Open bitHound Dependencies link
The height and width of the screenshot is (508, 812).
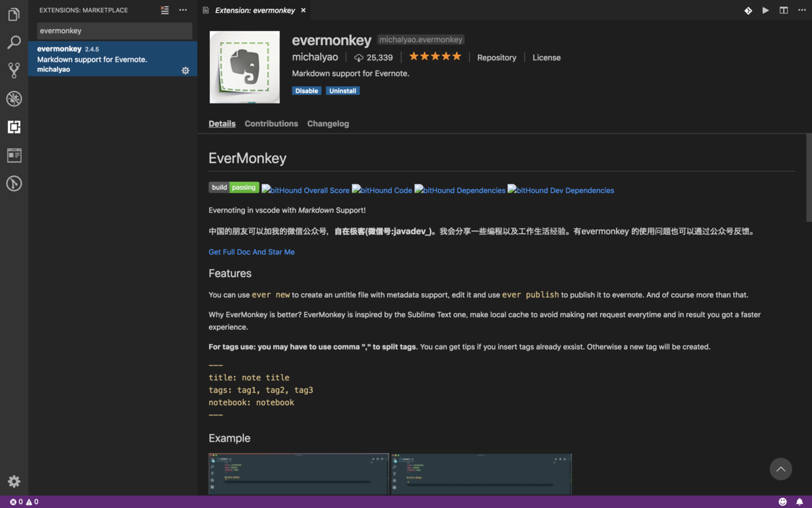pos(460,190)
